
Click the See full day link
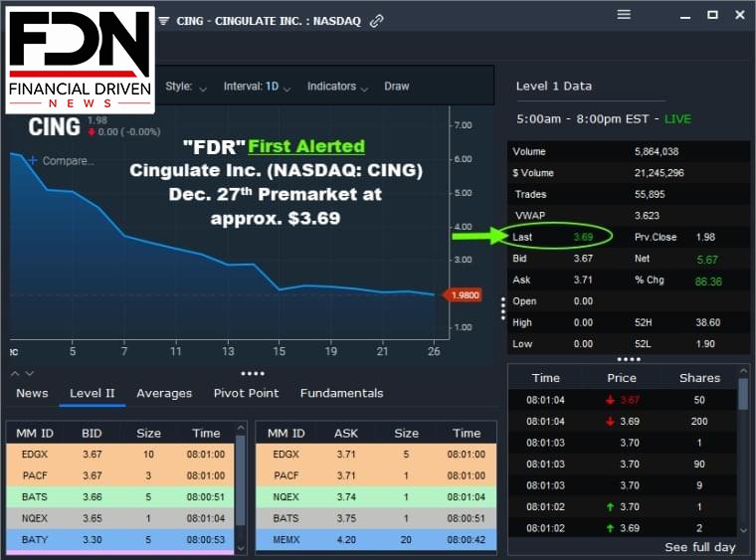(x=699, y=547)
